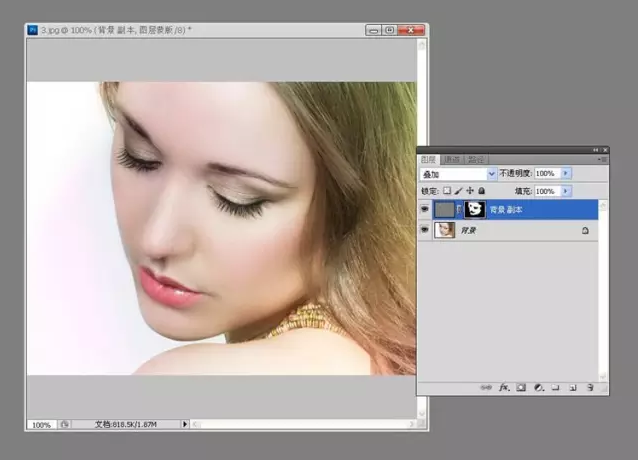
Task: Click the lock all icon
Action: (482, 190)
